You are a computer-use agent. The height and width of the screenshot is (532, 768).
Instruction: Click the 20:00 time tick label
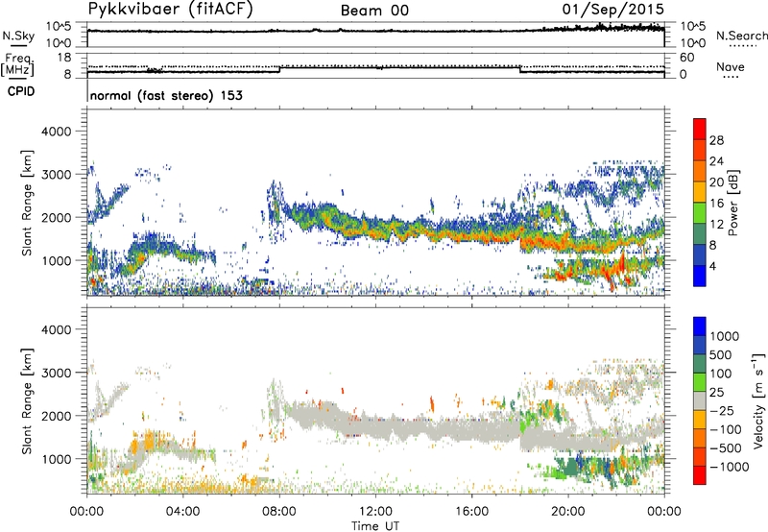point(568,512)
